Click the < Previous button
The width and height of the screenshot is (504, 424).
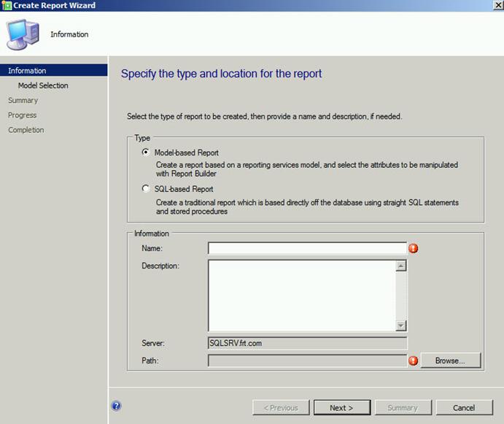click(281, 408)
